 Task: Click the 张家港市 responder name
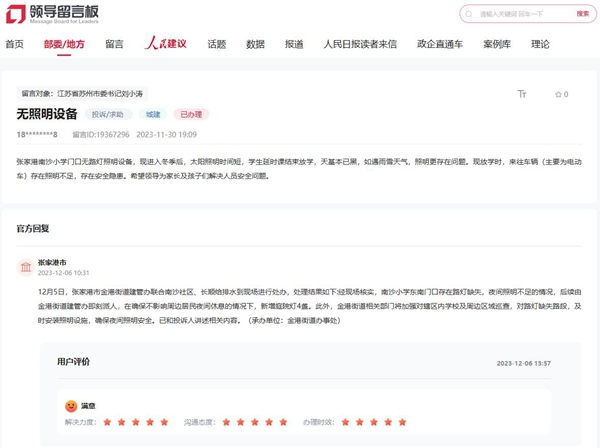[x=52, y=262]
